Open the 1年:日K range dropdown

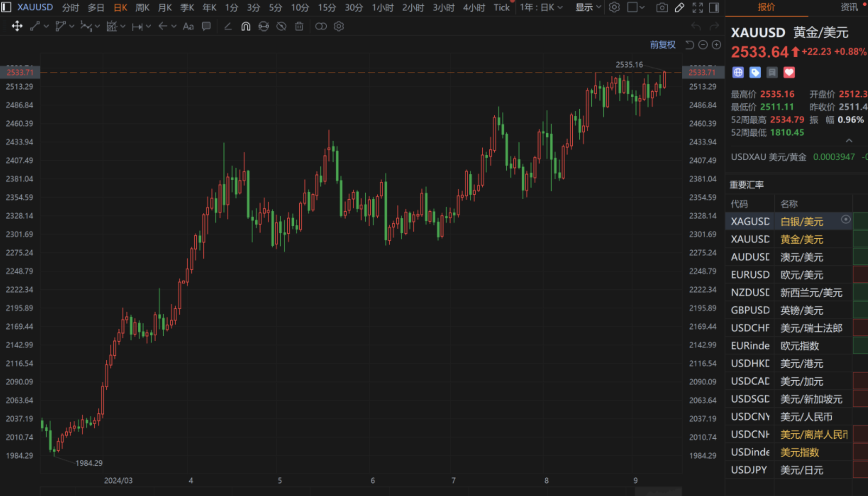pos(541,8)
